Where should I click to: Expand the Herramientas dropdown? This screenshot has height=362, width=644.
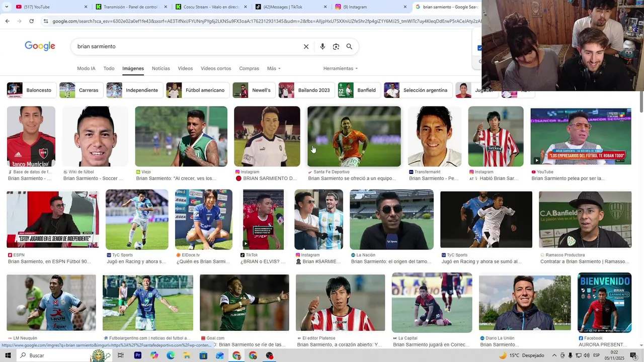[341, 68]
